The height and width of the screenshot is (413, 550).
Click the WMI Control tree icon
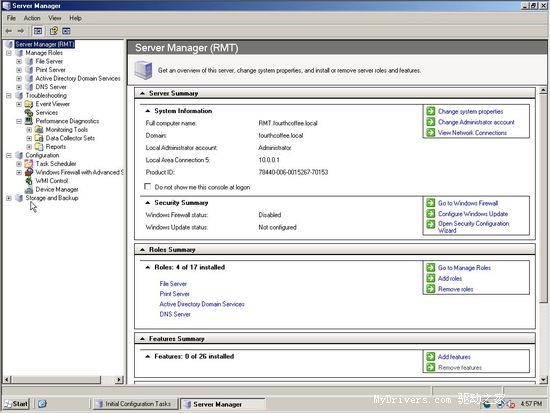coord(29,181)
